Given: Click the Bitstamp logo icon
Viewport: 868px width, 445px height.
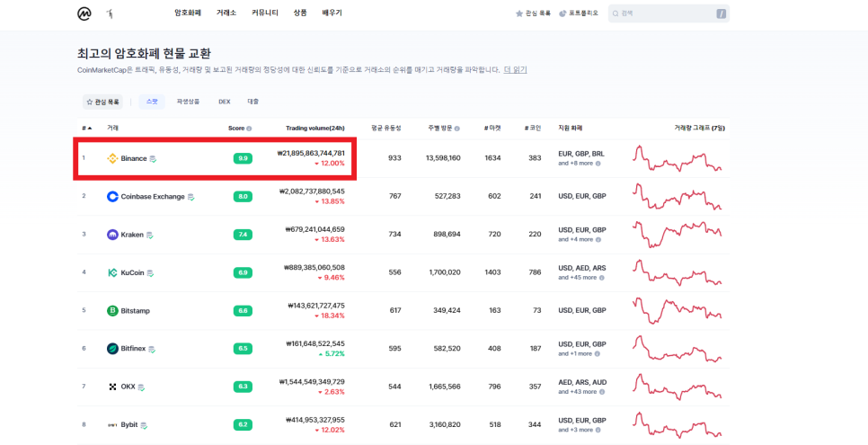Looking at the screenshot, I should tap(112, 310).
